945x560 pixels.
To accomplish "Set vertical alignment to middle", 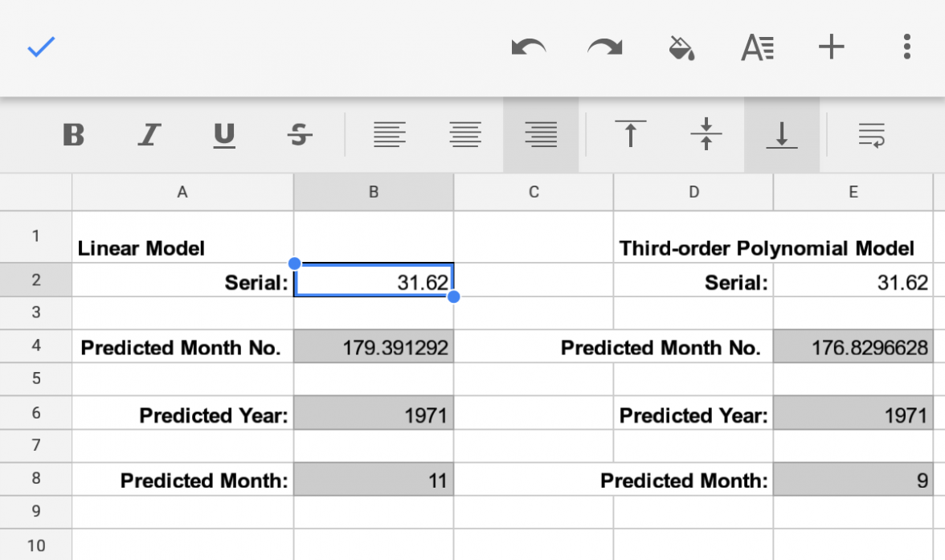I will pos(706,135).
